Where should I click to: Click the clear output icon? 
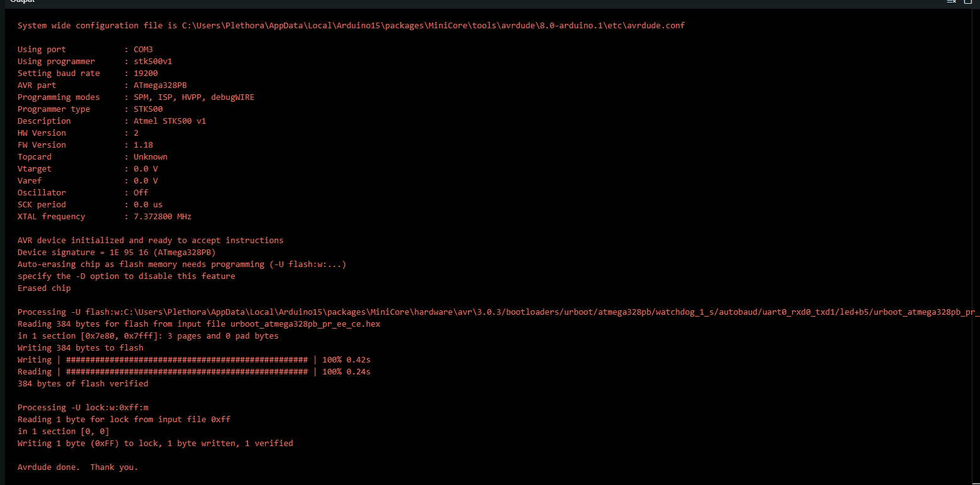[x=951, y=2]
